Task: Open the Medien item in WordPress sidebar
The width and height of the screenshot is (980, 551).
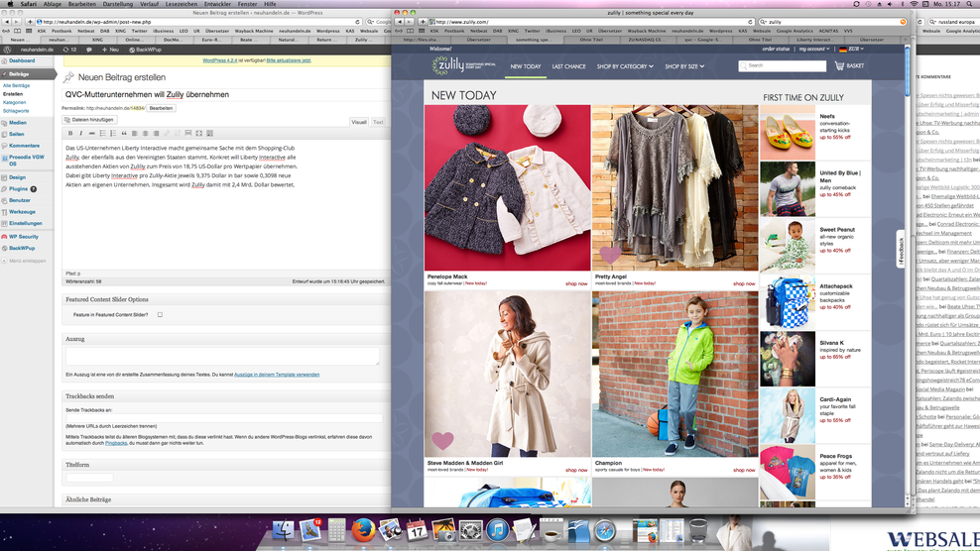Action: tap(18, 123)
